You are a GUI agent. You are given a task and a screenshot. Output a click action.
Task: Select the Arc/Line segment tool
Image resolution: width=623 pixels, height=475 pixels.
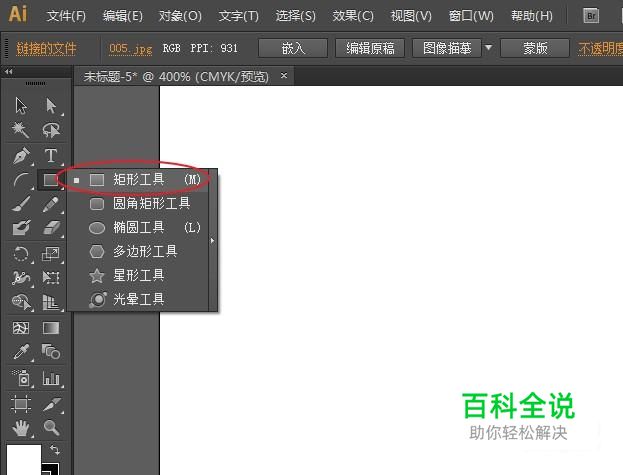21,180
